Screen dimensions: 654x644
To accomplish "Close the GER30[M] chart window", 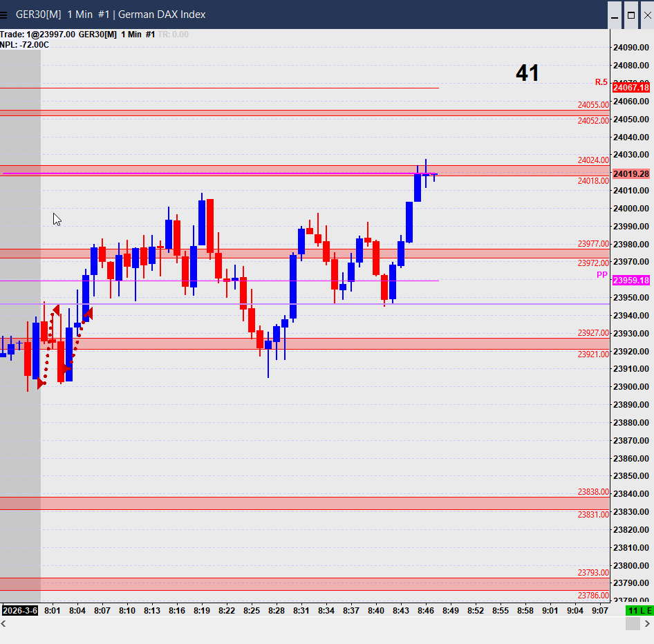I will 647,15.
